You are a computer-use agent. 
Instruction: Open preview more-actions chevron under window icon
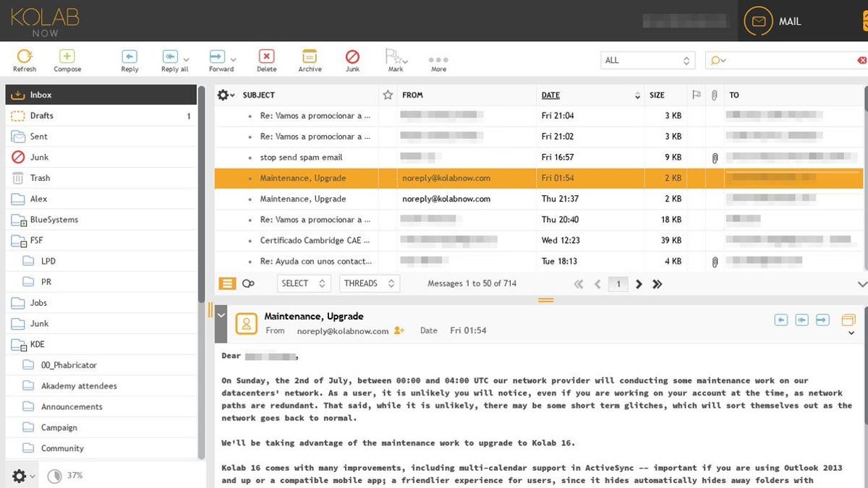(x=852, y=333)
